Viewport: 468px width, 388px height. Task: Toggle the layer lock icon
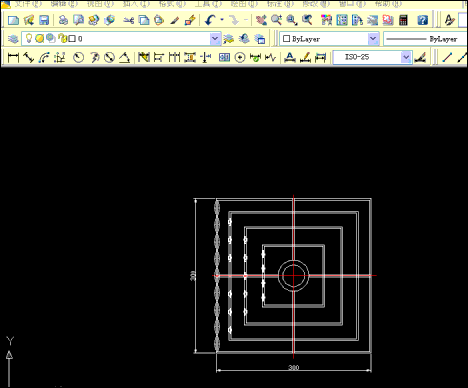62,39
